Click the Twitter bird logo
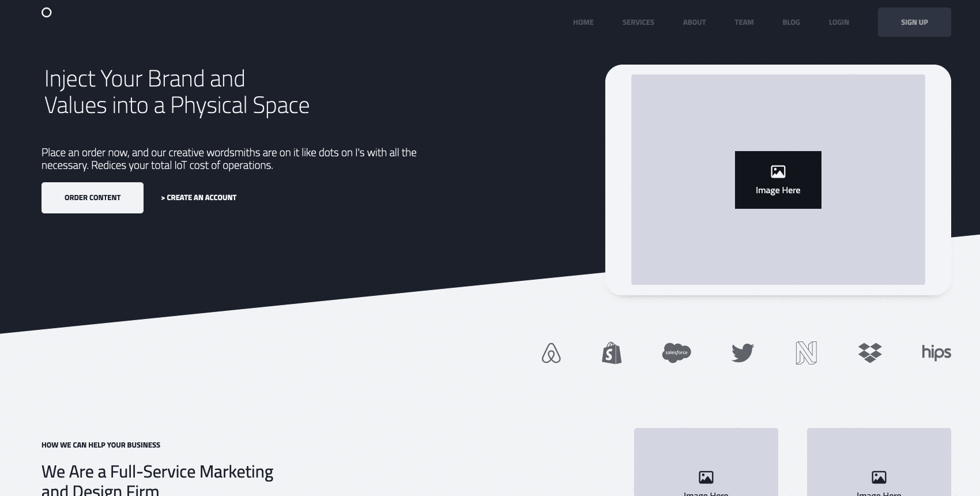 (742, 352)
